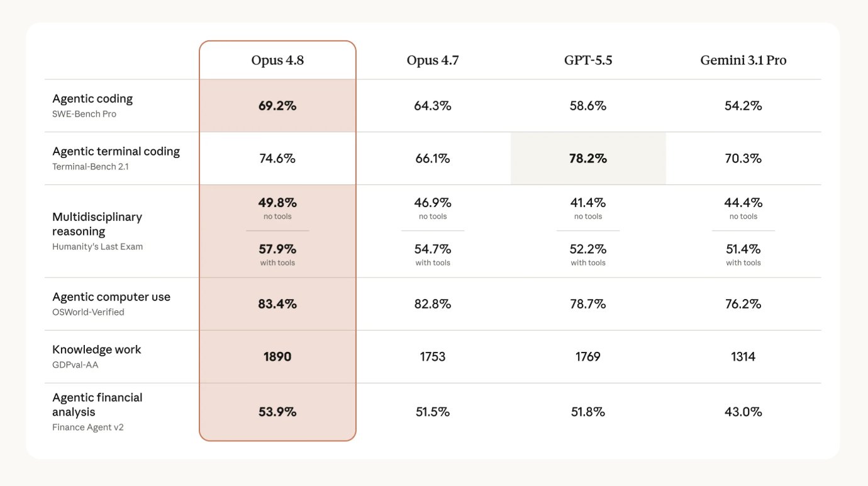Image resolution: width=868 pixels, height=486 pixels.
Task: Click the Humanity's Last Exam subtitle
Action: click(x=97, y=247)
